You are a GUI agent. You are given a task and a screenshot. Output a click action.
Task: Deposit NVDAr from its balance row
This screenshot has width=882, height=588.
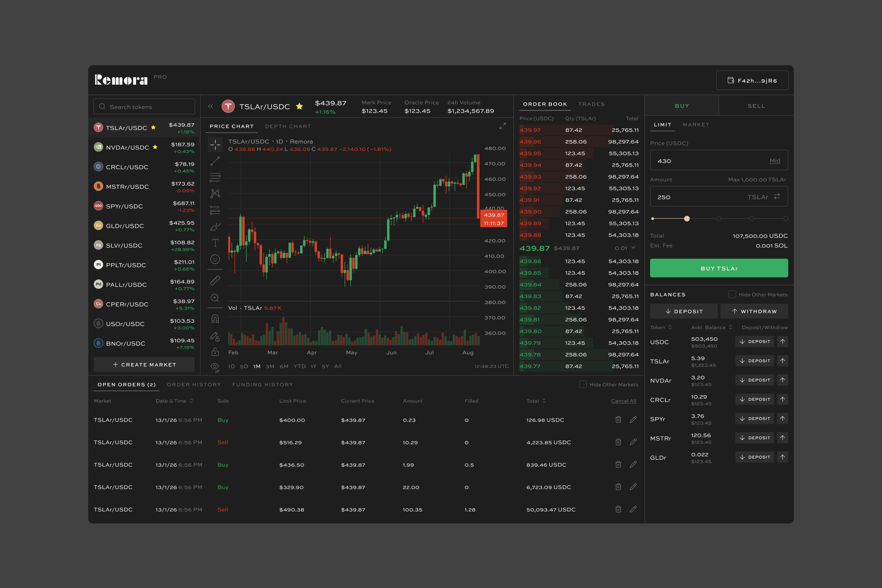click(754, 380)
